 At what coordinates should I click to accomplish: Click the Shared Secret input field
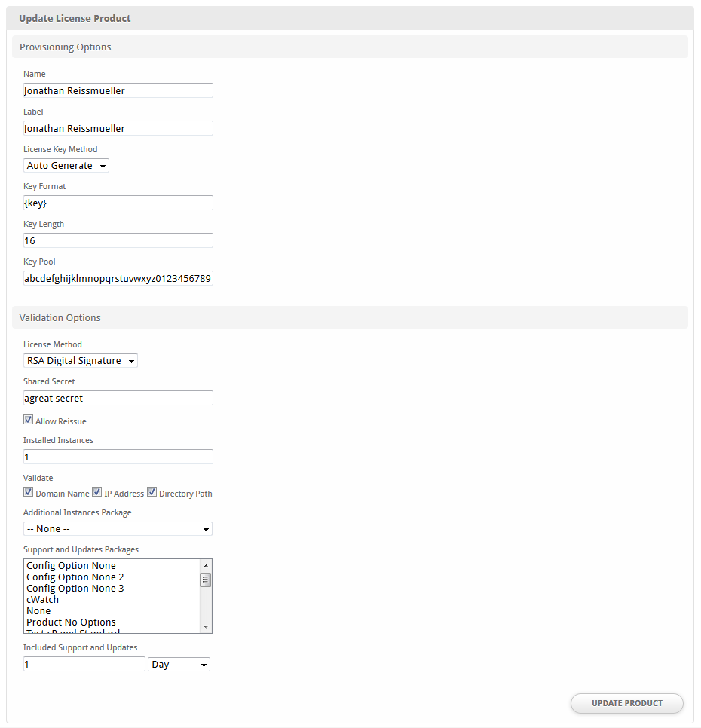pyautogui.click(x=118, y=398)
